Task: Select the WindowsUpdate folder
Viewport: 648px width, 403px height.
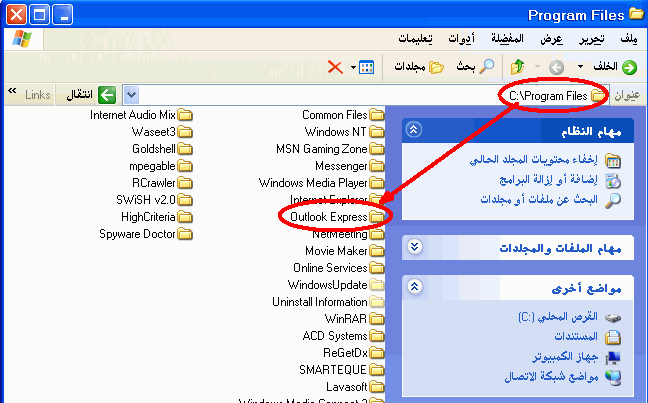Action: tap(336, 284)
